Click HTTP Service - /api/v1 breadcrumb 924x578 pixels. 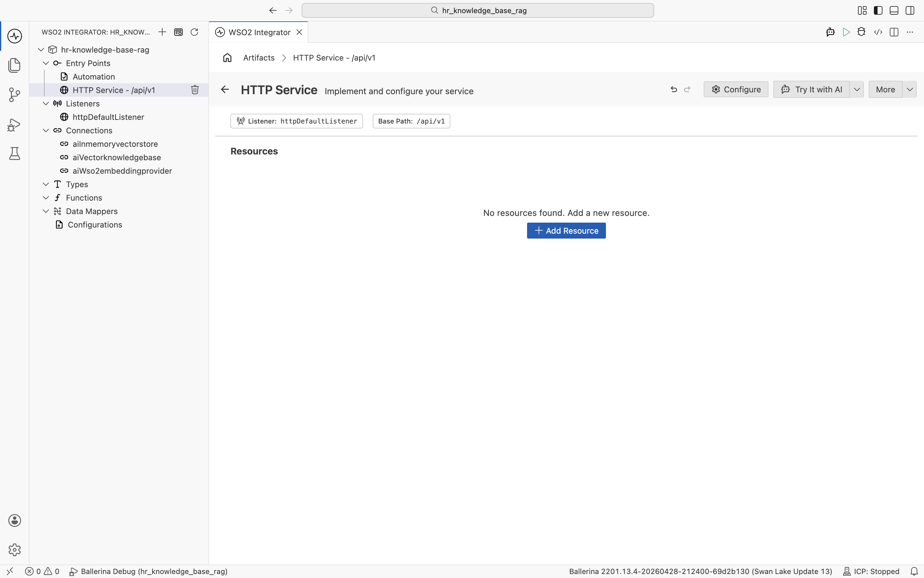(334, 58)
